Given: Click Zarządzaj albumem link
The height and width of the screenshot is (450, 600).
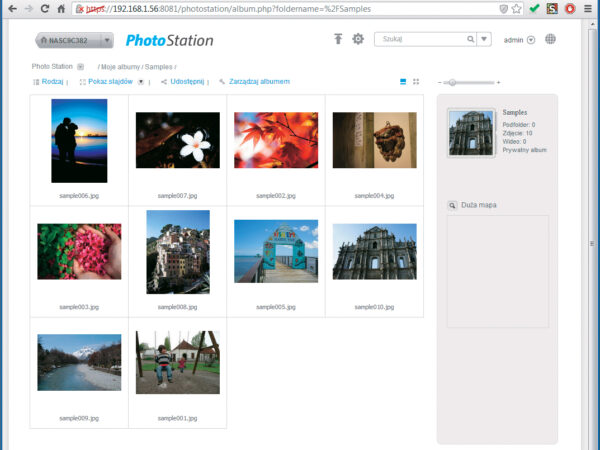Looking at the screenshot, I should click(258, 81).
